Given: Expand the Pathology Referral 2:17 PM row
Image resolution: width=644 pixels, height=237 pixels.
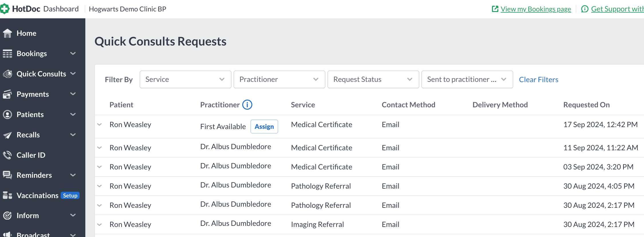Looking at the screenshot, I should coord(100,205).
